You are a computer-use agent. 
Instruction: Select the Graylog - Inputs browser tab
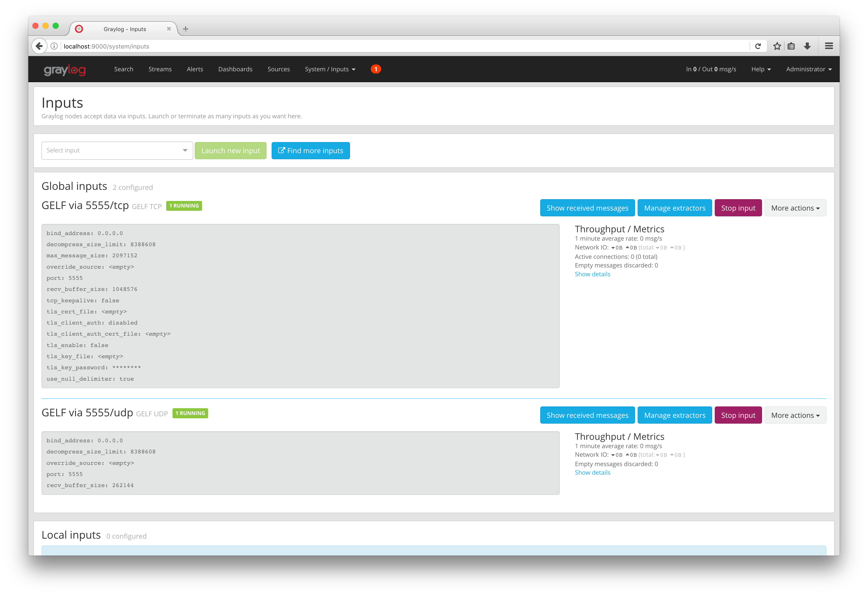click(124, 29)
